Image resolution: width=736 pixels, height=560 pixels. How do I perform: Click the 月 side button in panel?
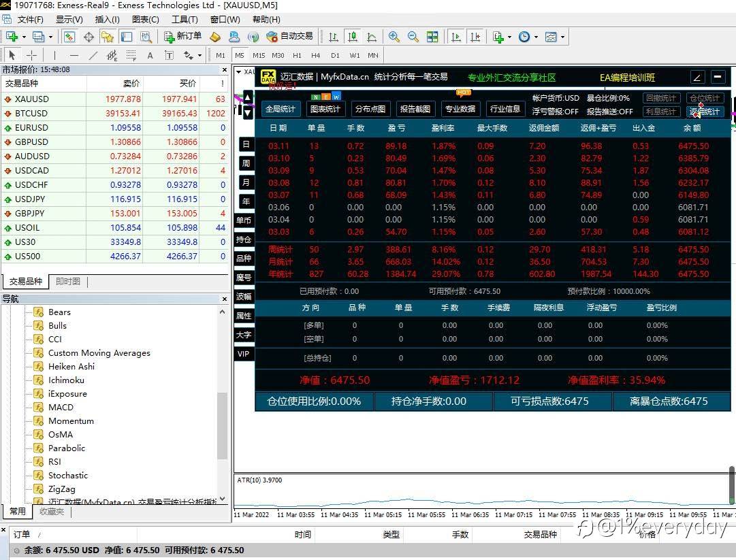[x=246, y=182]
